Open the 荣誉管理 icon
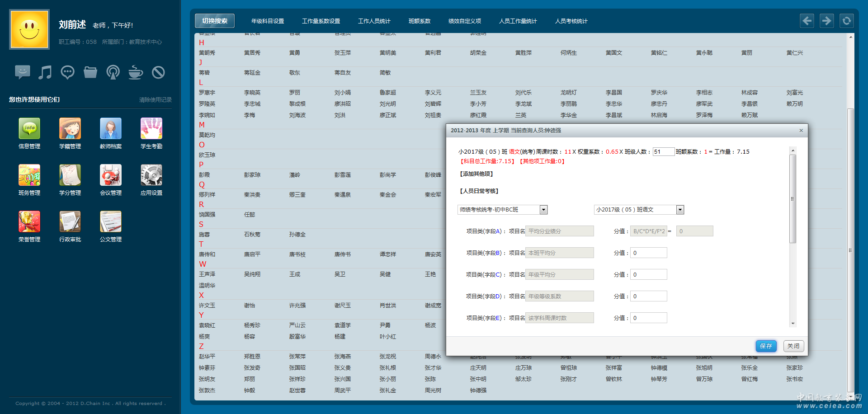This screenshot has width=868, height=414. pos(29,222)
